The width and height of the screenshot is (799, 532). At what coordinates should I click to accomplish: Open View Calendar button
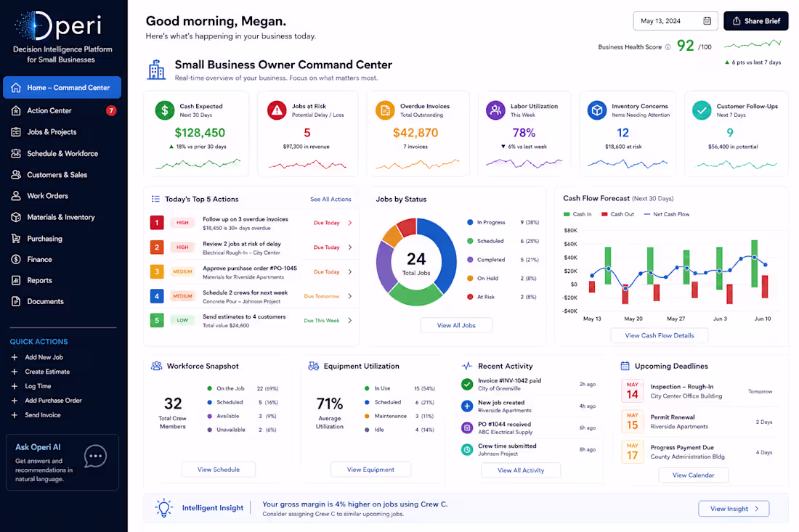tap(693, 475)
